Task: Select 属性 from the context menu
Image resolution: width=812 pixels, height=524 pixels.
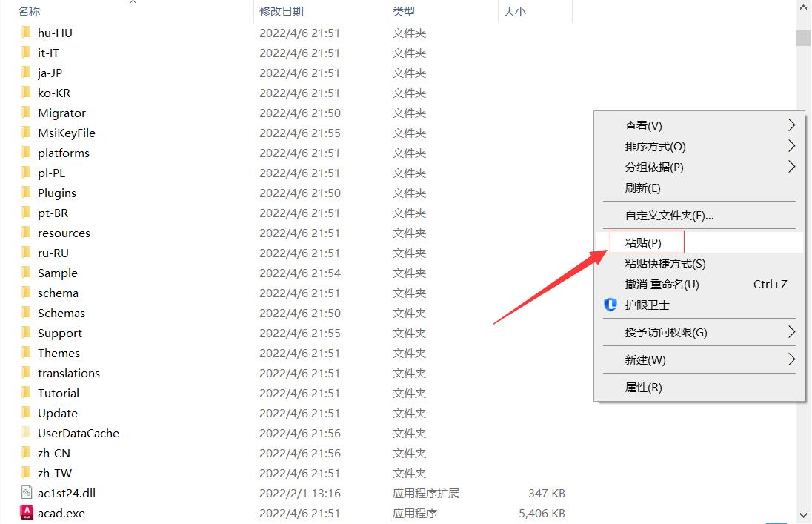Action: click(x=643, y=387)
